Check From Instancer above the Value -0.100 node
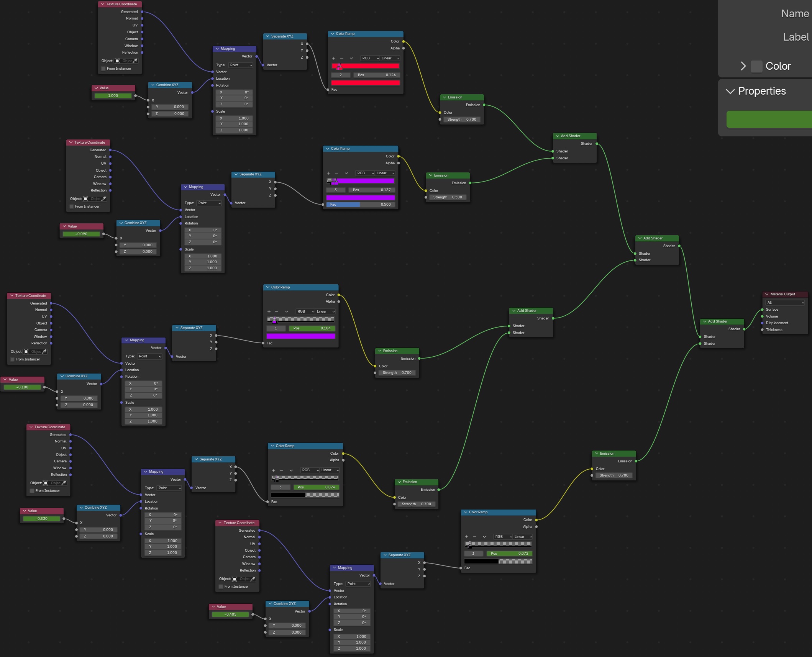Screen dimensions: 812x657 12,359
